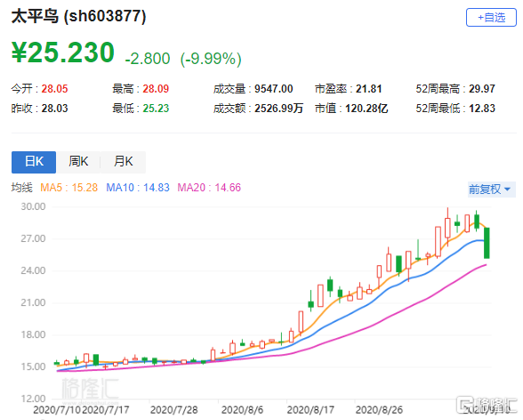Click the 市盈率 value 21.81
The image size is (523, 420).
[368, 89]
